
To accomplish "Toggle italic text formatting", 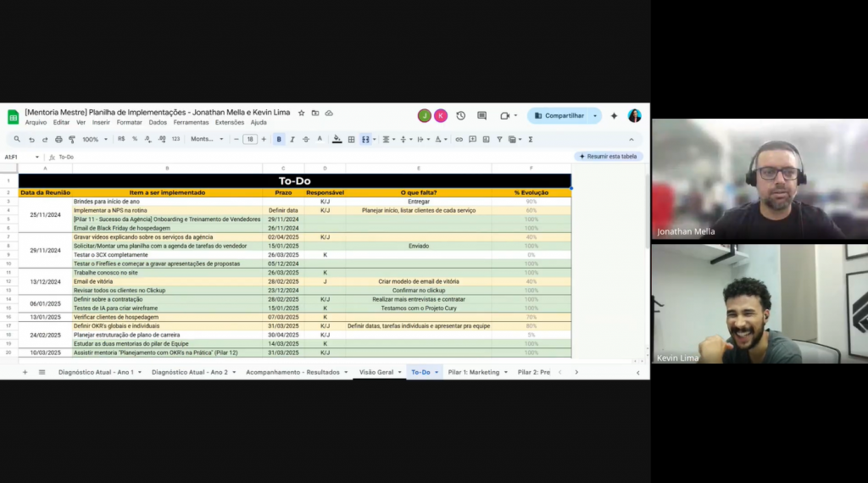I will pyautogui.click(x=292, y=139).
